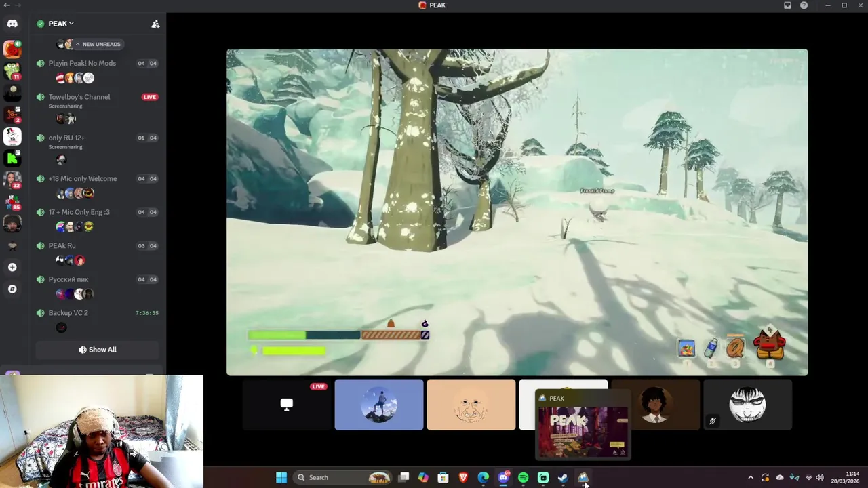Select the peach face avatar participant tile
Viewport: 868px width, 488px height.
click(x=471, y=405)
